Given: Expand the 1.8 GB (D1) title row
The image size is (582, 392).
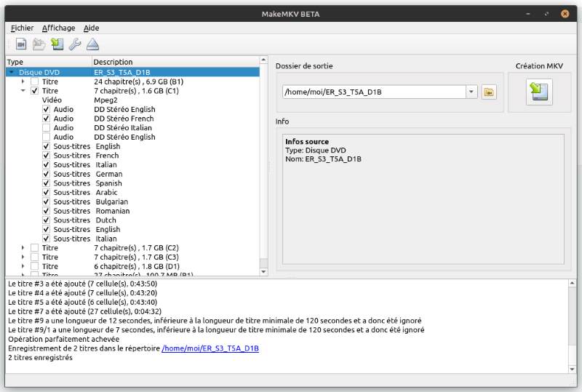Looking at the screenshot, I should 23,266.
